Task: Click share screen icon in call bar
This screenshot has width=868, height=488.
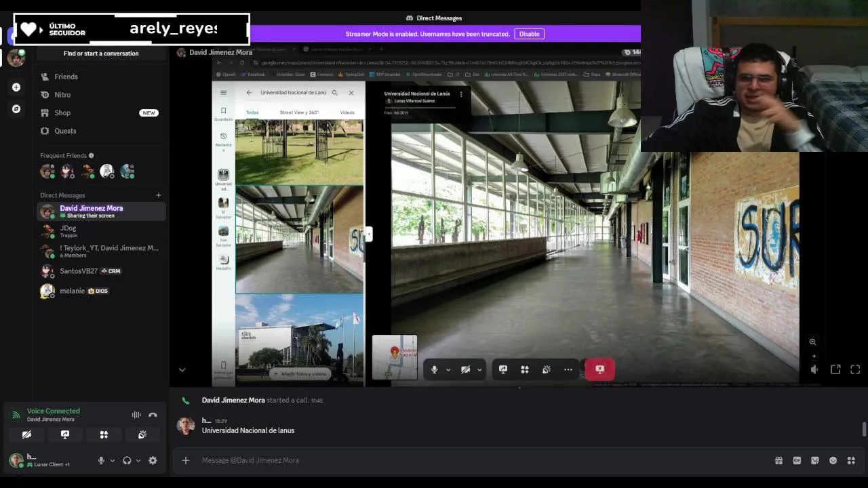Action: click(503, 369)
